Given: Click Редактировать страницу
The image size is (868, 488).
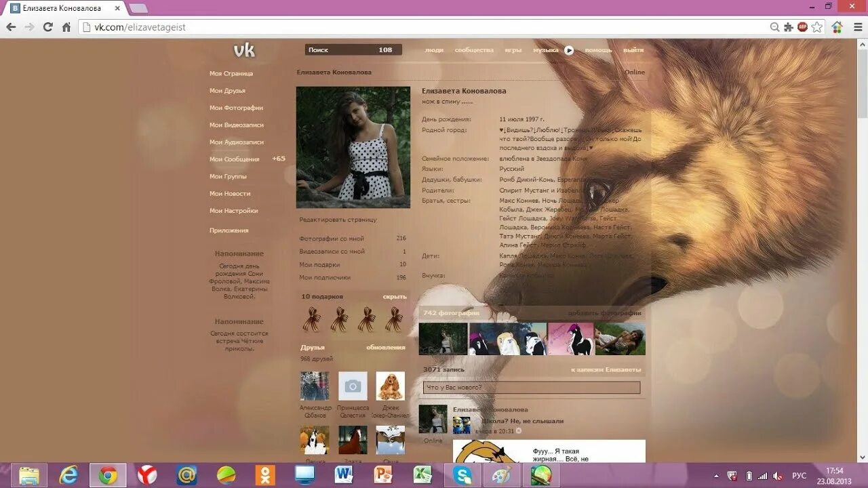Looking at the screenshot, I should pos(338,220).
